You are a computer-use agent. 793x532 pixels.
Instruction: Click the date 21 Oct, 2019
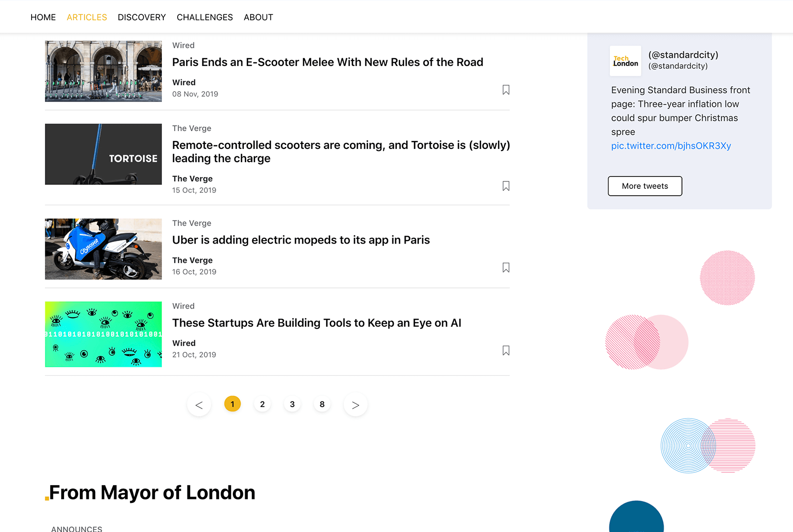(194, 355)
